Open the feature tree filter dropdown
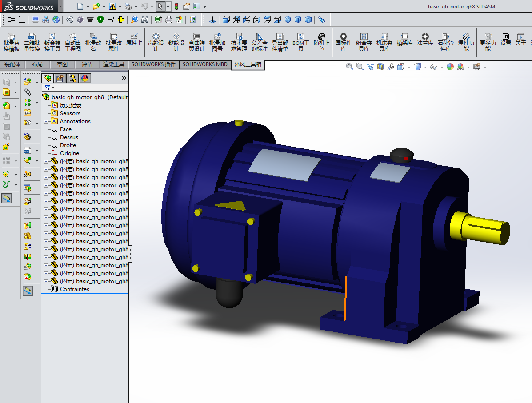This screenshot has width=532, height=403. click(x=50, y=88)
